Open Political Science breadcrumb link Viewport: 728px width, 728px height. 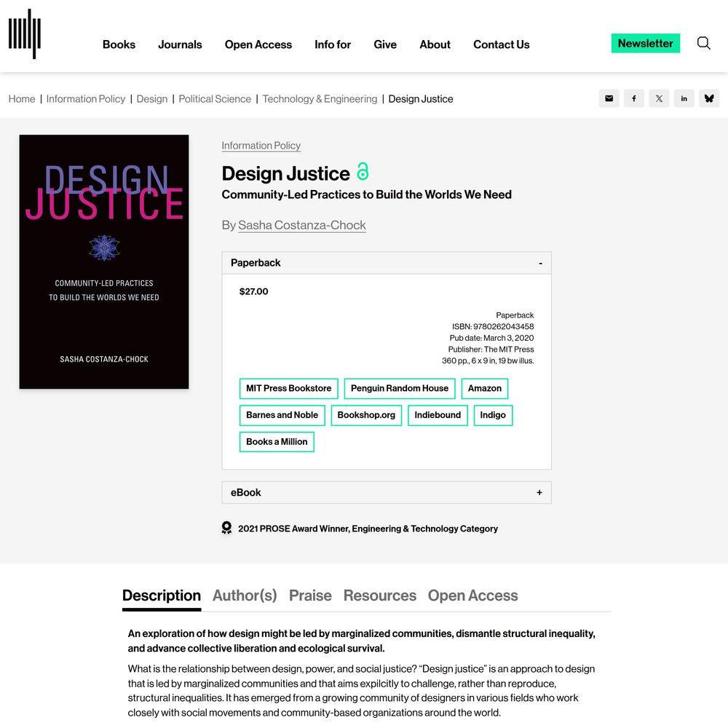[x=215, y=99]
